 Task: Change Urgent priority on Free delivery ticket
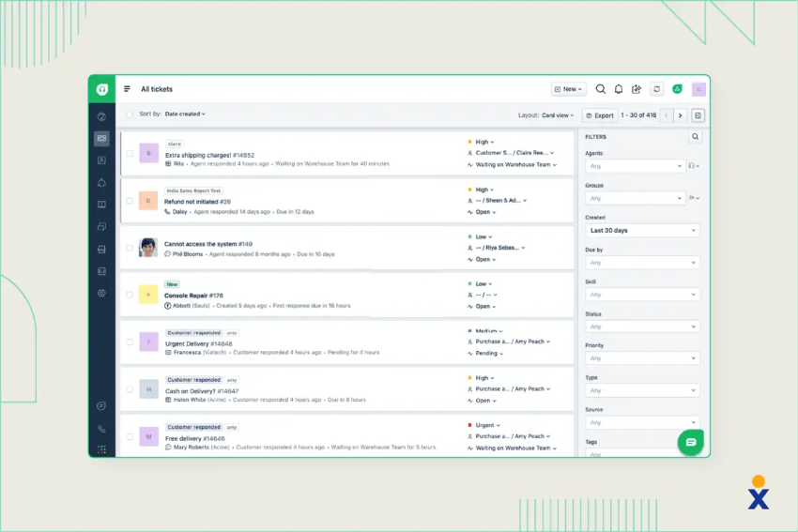[484, 425]
